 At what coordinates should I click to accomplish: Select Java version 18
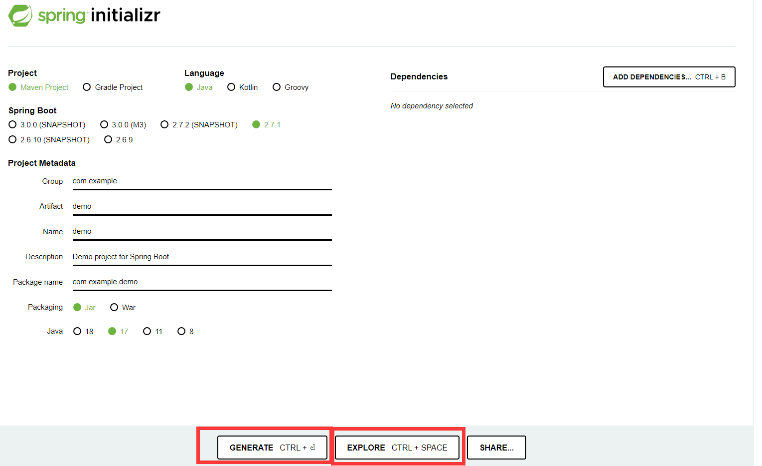pyautogui.click(x=83, y=331)
